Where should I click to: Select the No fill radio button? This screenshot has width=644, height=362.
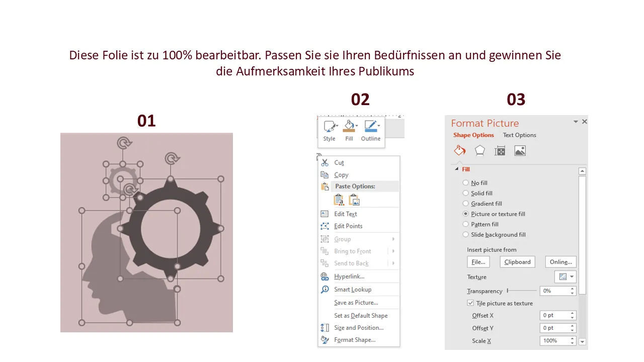click(466, 183)
